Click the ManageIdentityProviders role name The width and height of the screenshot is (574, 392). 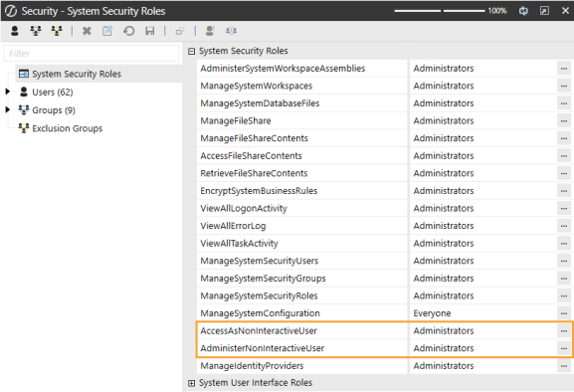pos(252,366)
